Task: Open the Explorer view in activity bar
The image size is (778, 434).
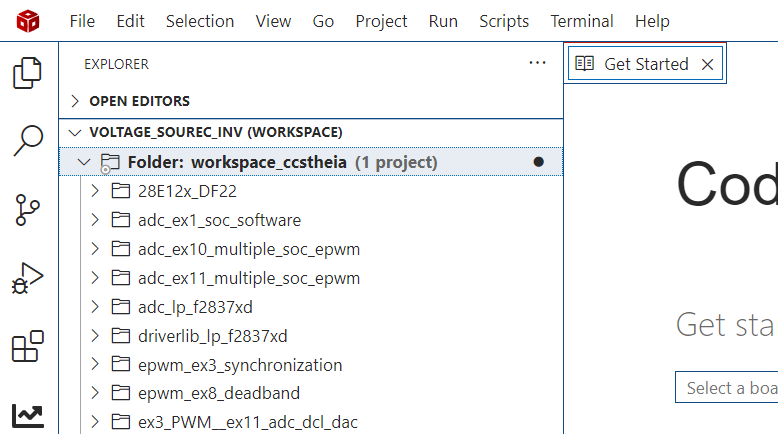Action: [28, 73]
